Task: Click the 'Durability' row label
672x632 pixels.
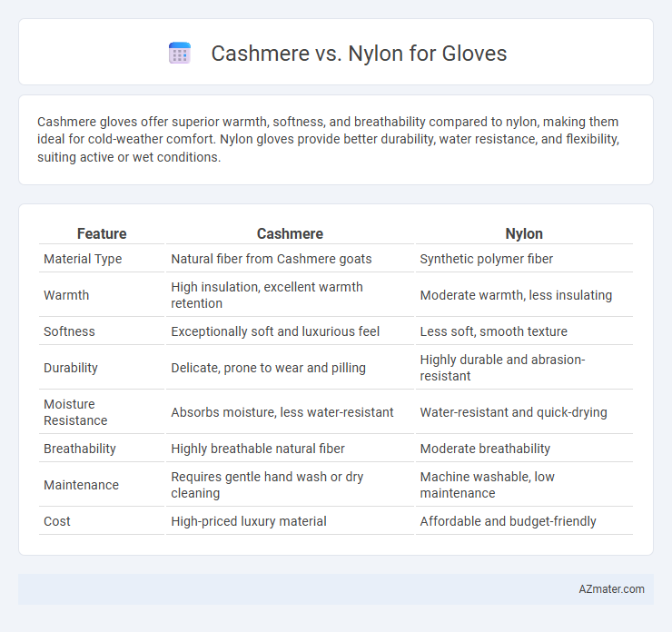Action: tap(71, 368)
